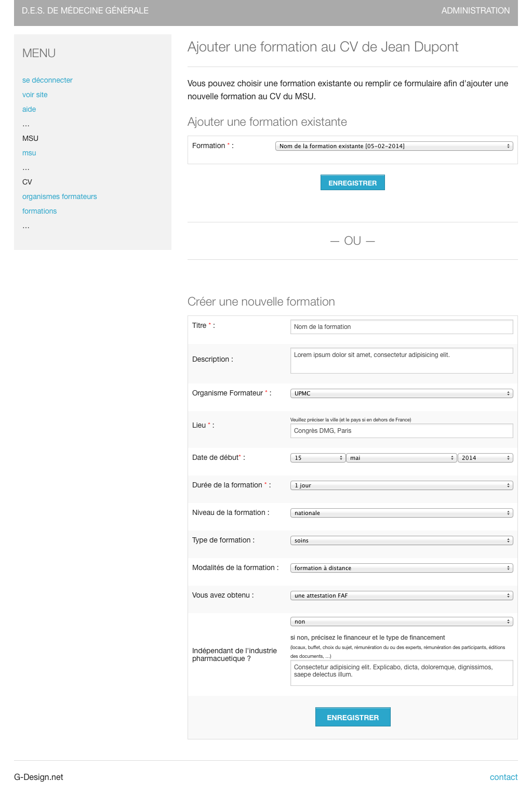This screenshot has height=794, width=532.
Task: Expand the Niveau de la formation dropdown
Action: (x=401, y=513)
